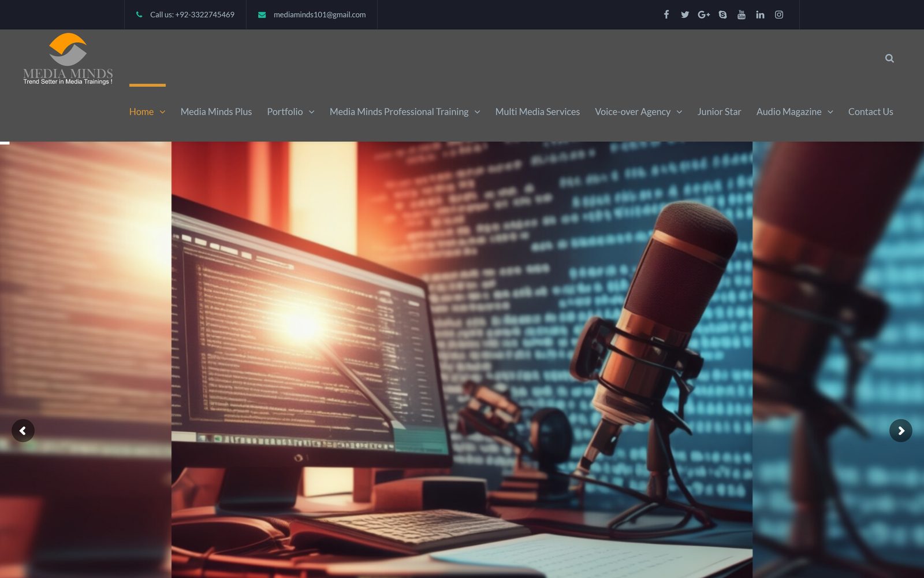The image size is (924, 578).
Task: Go to the previous slide arrow
Action: pos(23,431)
